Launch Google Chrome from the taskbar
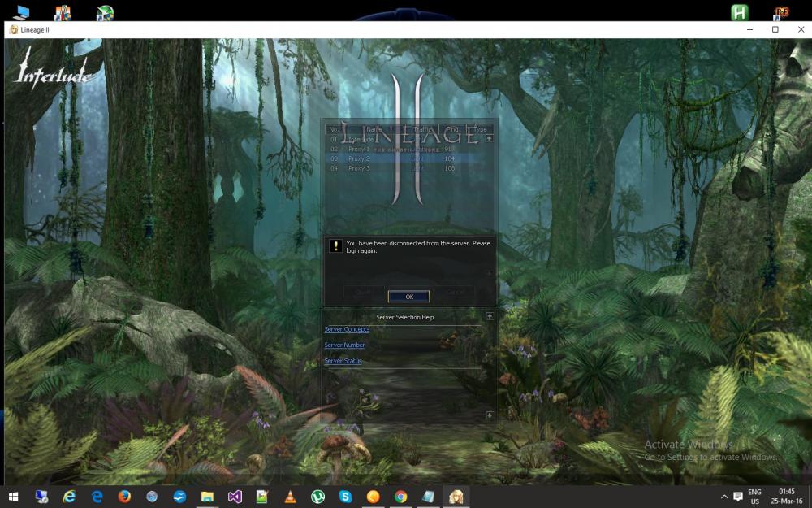This screenshot has height=508, width=812. pyautogui.click(x=400, y=497)
